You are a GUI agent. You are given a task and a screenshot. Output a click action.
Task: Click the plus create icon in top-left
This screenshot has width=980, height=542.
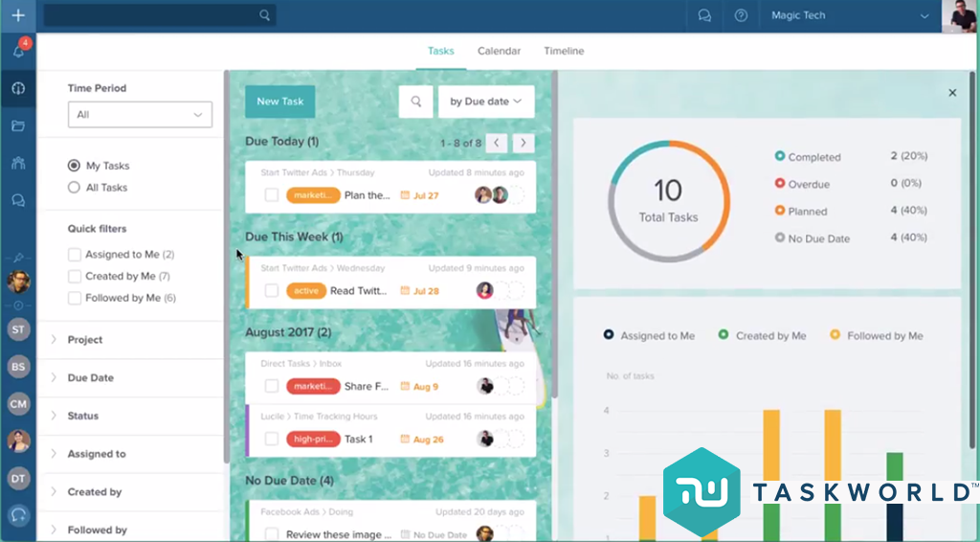click(x=18, y=15)
